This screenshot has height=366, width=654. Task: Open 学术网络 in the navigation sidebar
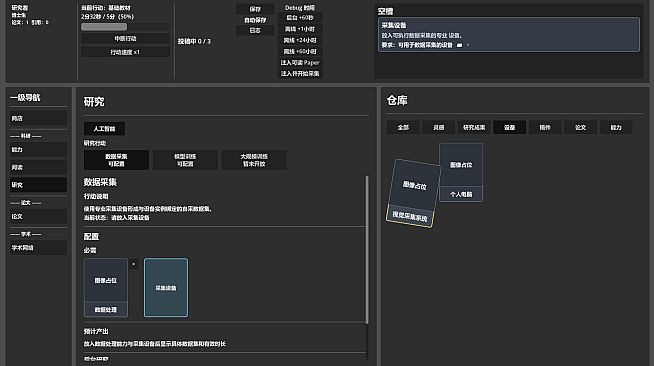[38, 248]
